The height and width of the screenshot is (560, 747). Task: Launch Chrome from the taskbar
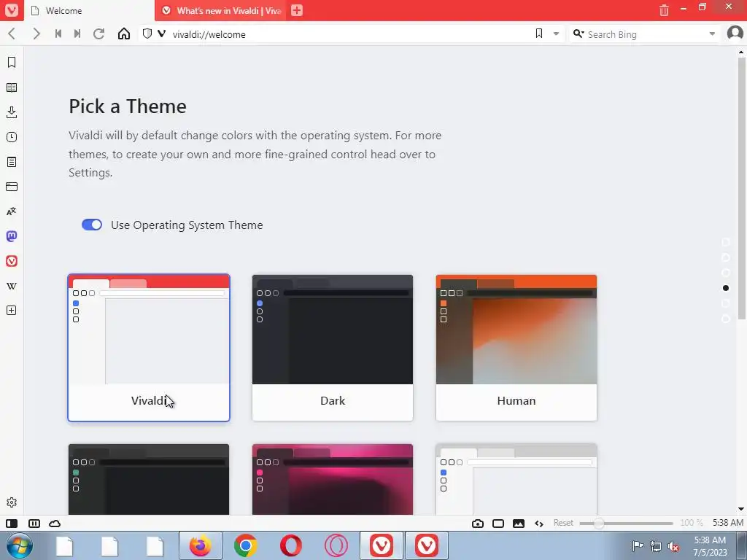pyautogui.click(x=246, y=545)
